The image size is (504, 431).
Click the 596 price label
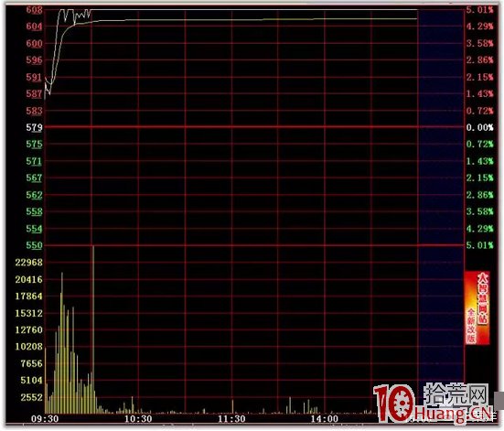click(34, 59)
